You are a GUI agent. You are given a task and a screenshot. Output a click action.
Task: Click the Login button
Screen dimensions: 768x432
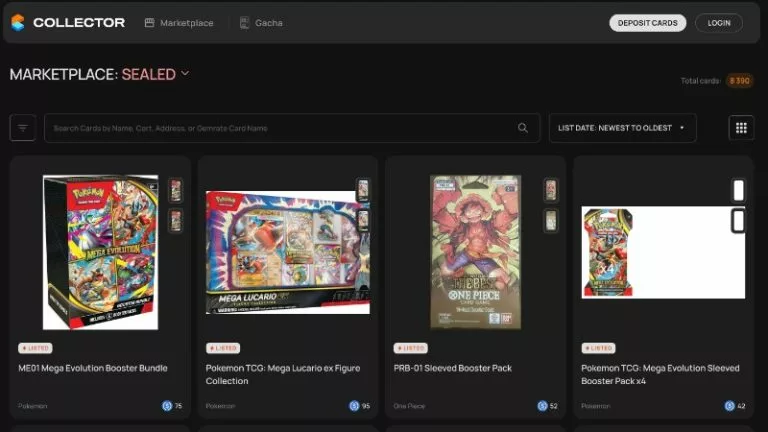click(x=719, y=23)
